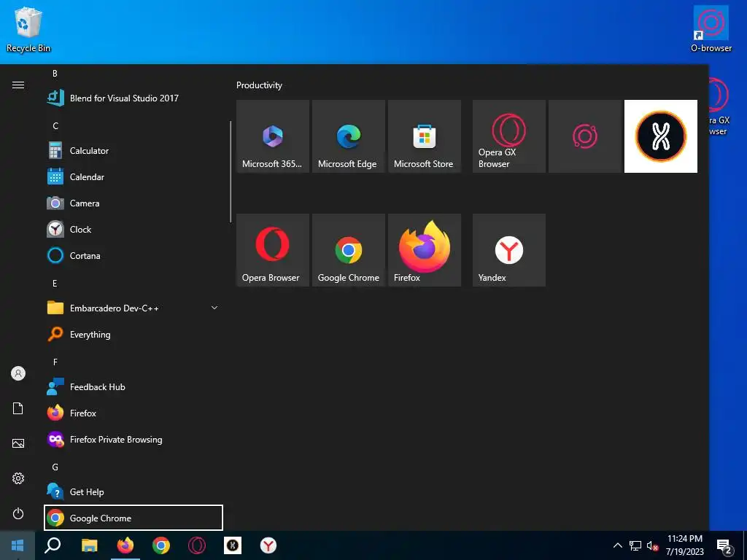Launch the Camera app
This screenshot has width=747, height=560.
[133, 203]
